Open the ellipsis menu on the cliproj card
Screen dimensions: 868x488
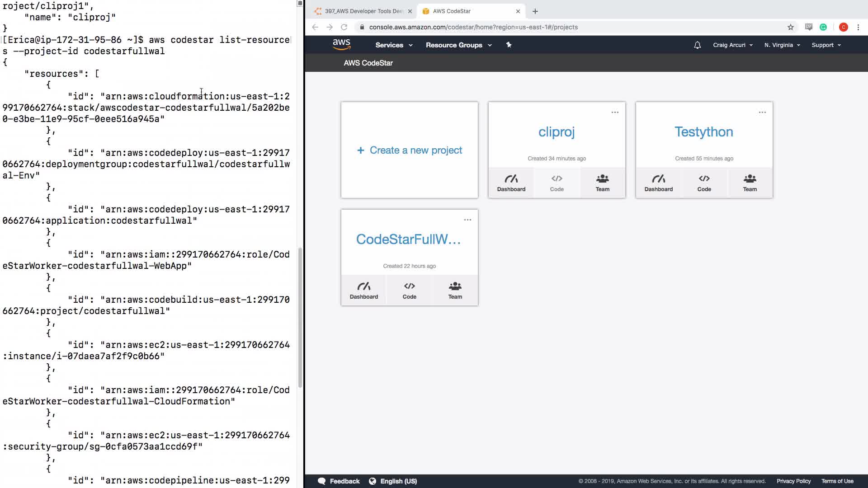click(x=615, y=112)
